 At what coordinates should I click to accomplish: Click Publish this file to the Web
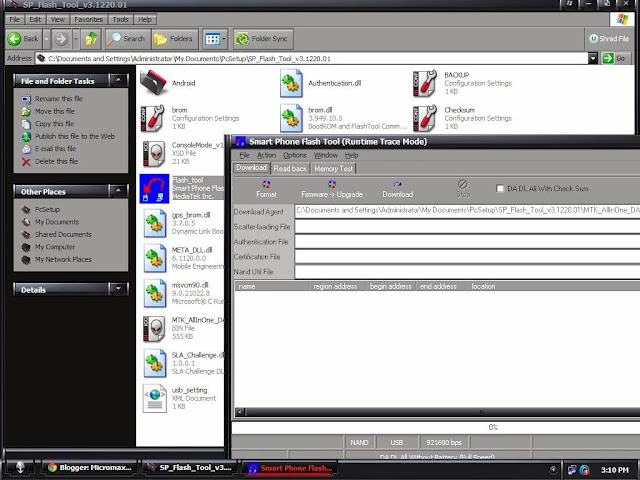click(75, 136)
